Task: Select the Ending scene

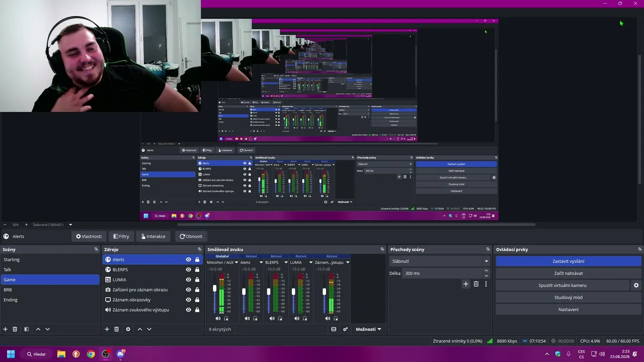Action: tap(50, 300)
